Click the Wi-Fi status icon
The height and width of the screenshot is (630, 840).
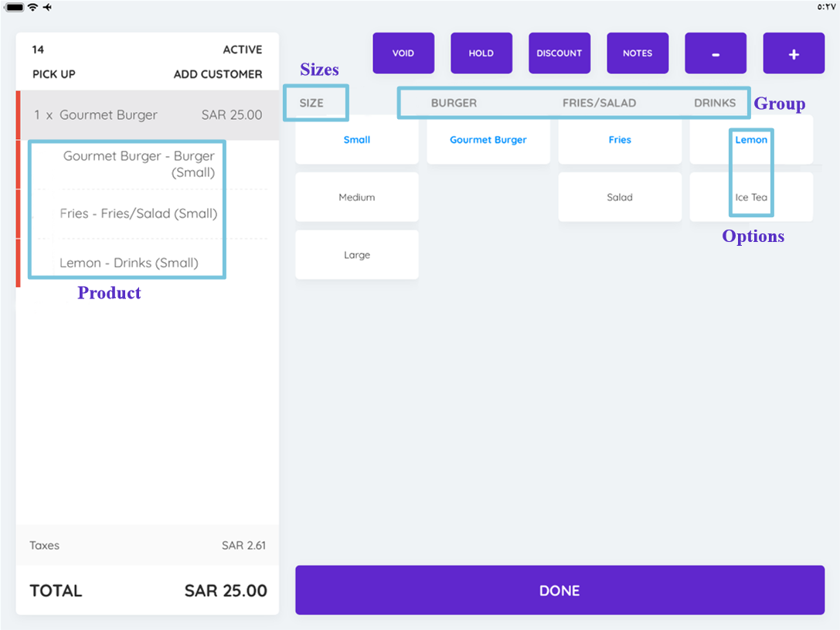point(32,7)
